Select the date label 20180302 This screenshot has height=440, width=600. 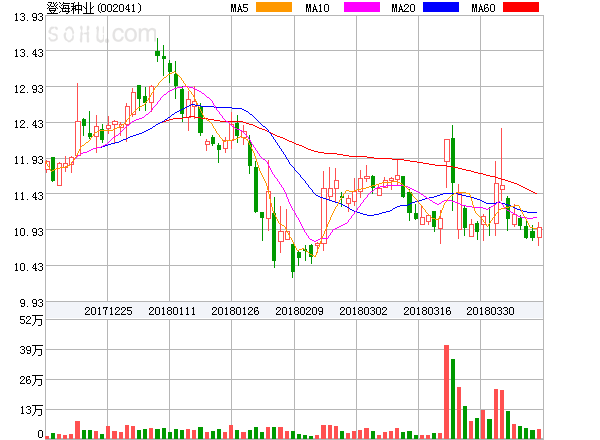tap(363, 311)
